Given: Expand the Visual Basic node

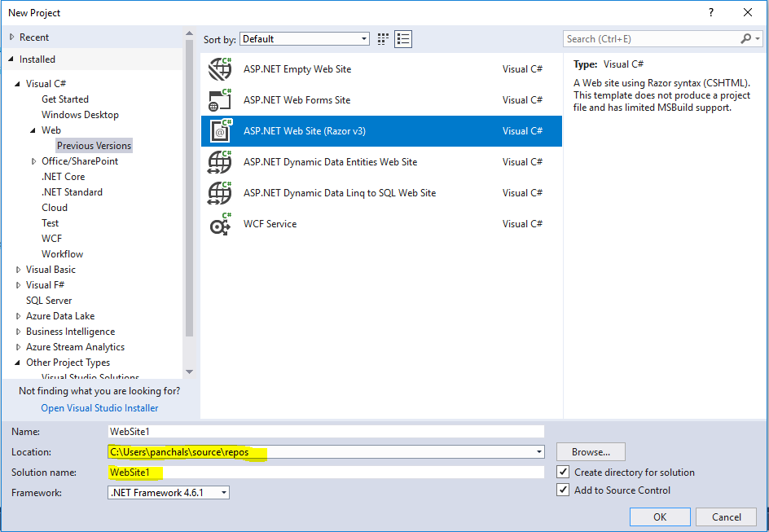Looking at the screenshot, I should [x=18, y=270].
